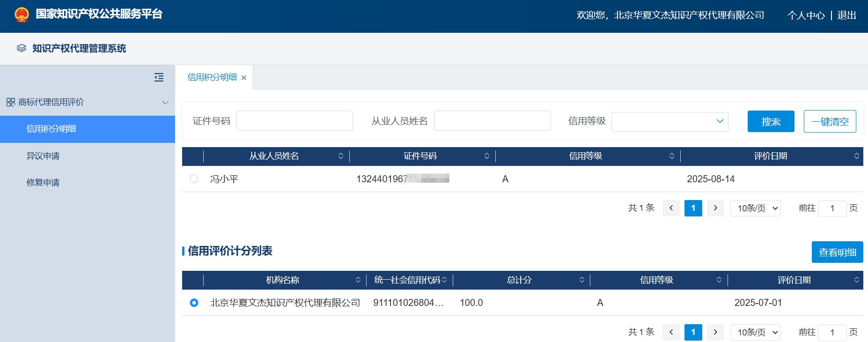The image size is (868, 342).
Task: Click page 1 button in lower pagination
Action: tap(693, 332)
